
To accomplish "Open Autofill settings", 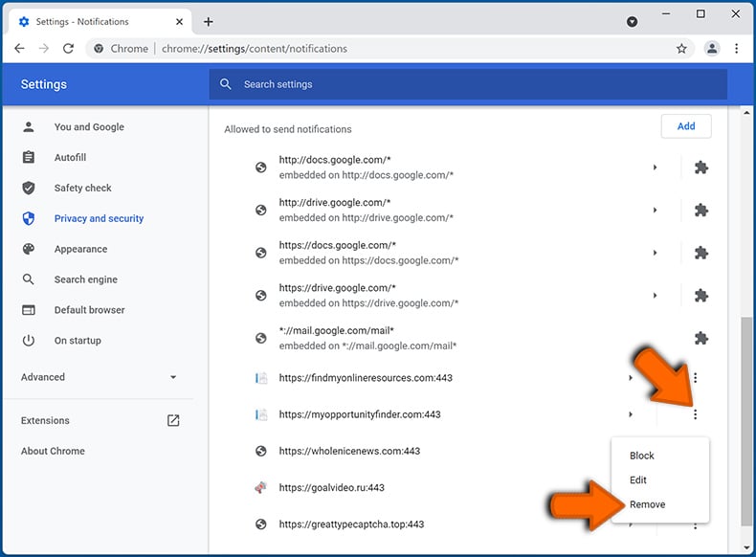I will (x=70, y=157).
